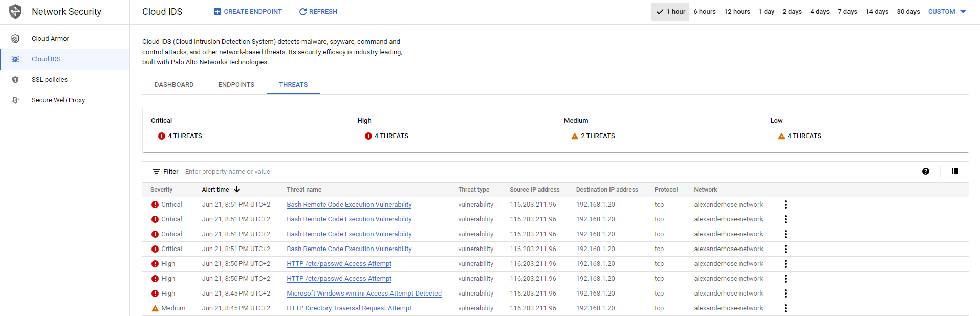The image size is (980, 316).
Task: Click the Network column header
Action: pos(705,190)
